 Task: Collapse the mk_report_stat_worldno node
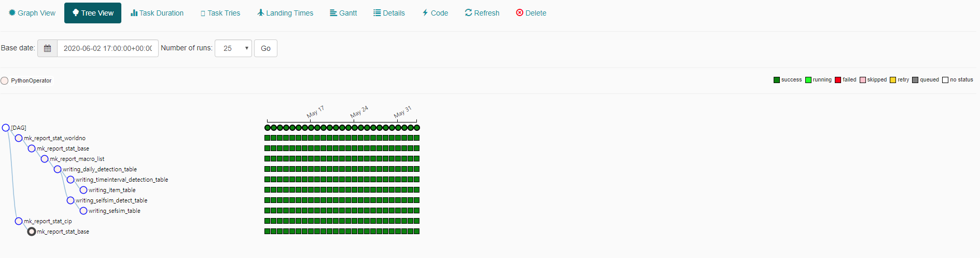(19, 138)
